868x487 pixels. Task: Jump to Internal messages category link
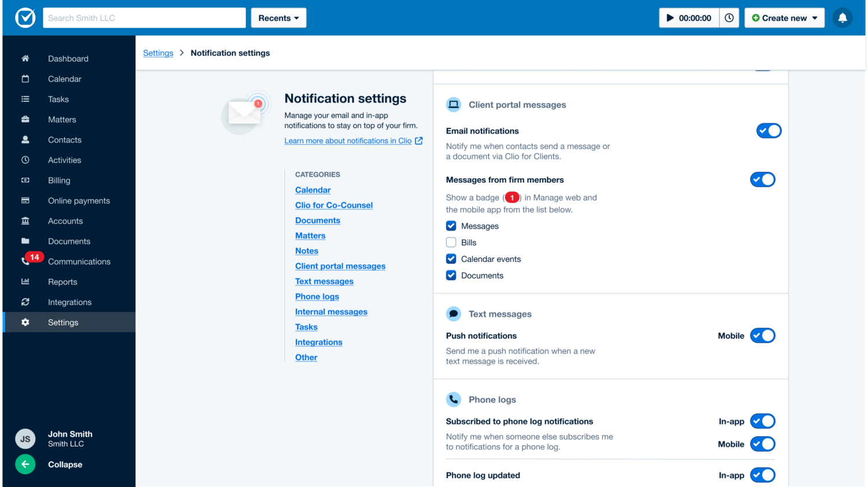331,312
